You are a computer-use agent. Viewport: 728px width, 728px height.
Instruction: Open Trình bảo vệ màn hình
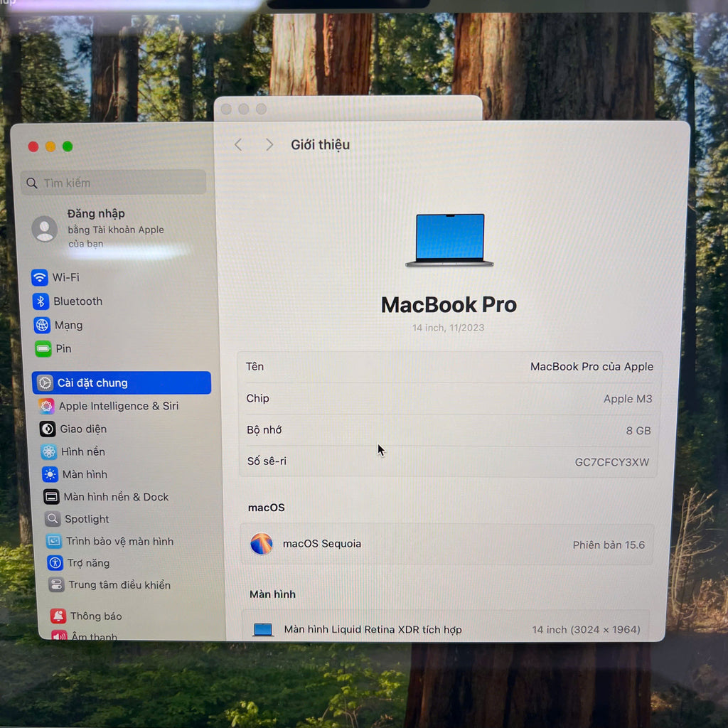pos(119,541)
